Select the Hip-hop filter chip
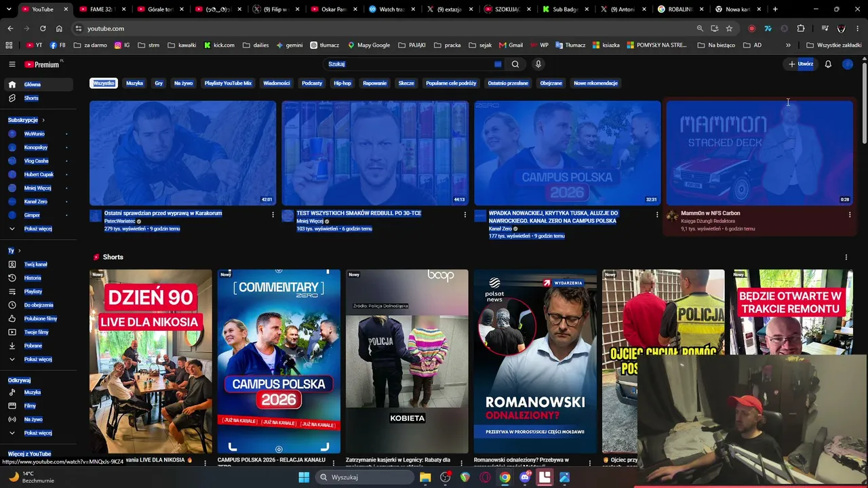 point(342,83)
